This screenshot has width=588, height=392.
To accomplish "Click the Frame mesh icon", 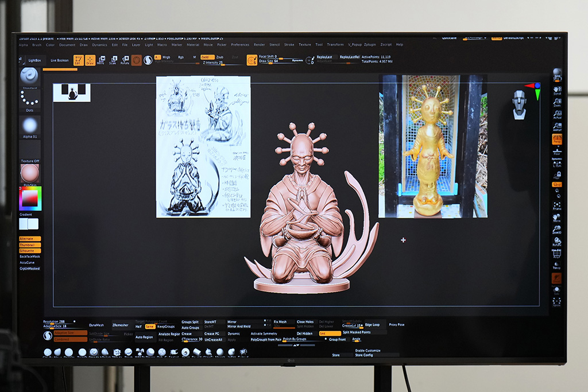I will (557, 205).
